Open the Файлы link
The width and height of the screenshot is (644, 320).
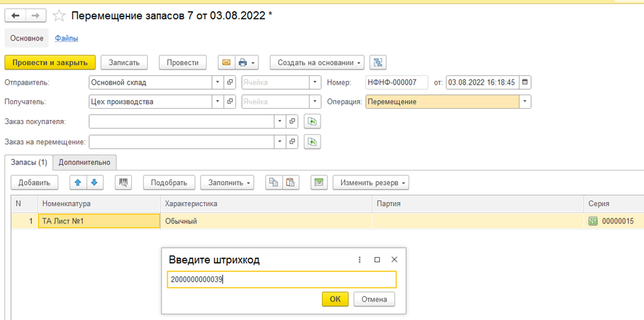tap(66, 38)
